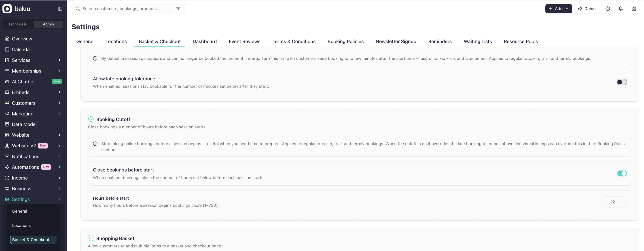Expand the Services submenu chevron
644x251 pixels.
click(x=59, y=60)
